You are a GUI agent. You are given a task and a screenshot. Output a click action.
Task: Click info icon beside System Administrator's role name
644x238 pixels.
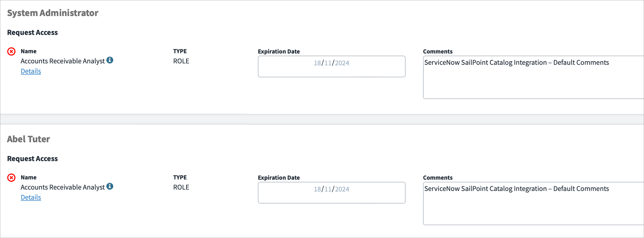pos(110,60)
